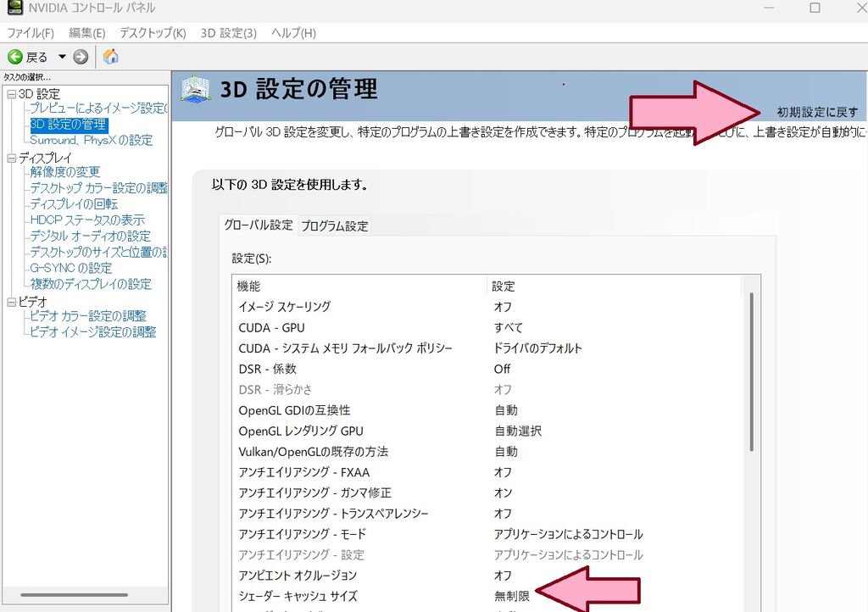Viewport: 868px width, 612px height.
Task: Open the ファイル(F) menu
Action: (30, 33)
